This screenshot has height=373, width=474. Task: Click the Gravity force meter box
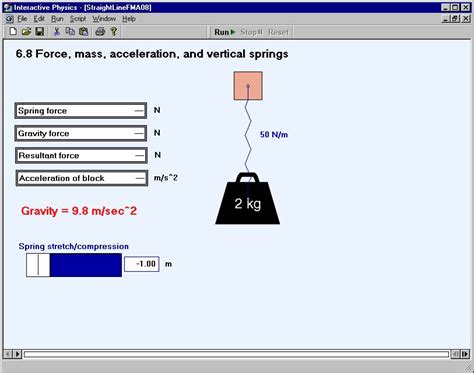pyautogui.click(x=81, y=133)
